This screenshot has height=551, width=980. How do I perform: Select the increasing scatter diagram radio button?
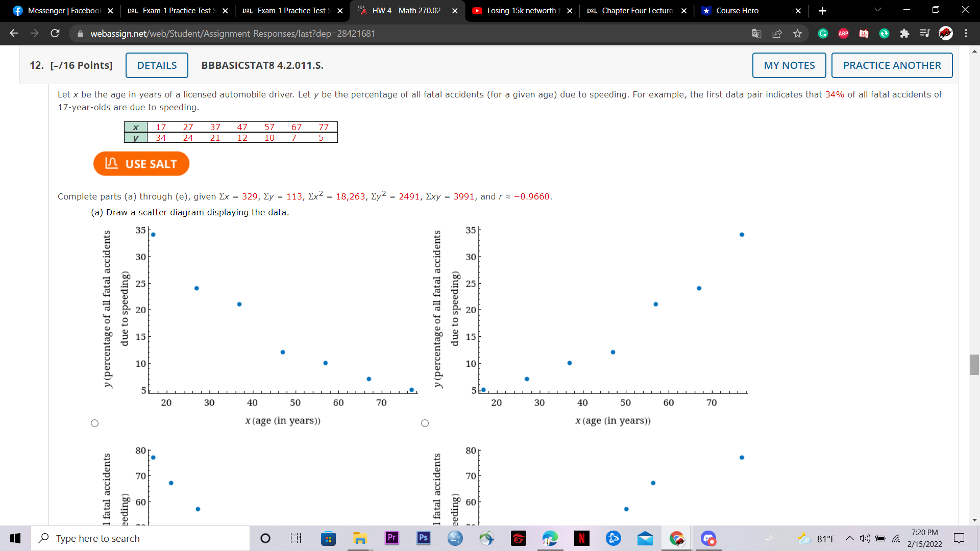coord(425,423)
